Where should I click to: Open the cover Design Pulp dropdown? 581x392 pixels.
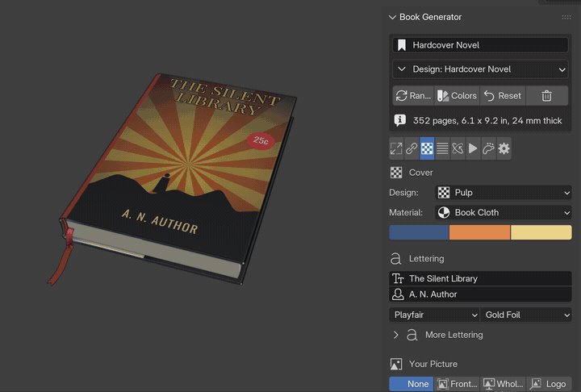point(504,193)
